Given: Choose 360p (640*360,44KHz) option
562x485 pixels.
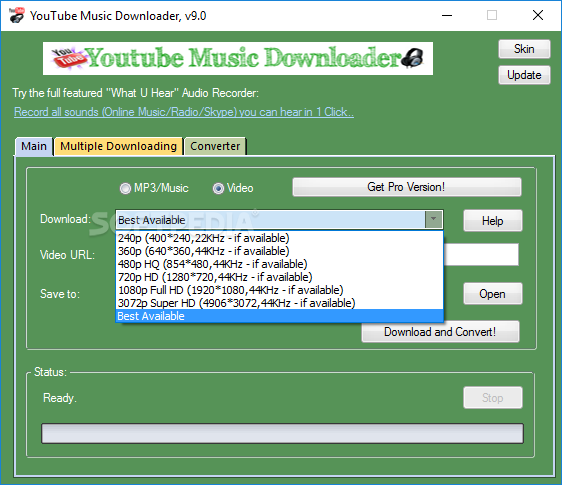Looking at the screenshot, I should (x=280, y=251).
